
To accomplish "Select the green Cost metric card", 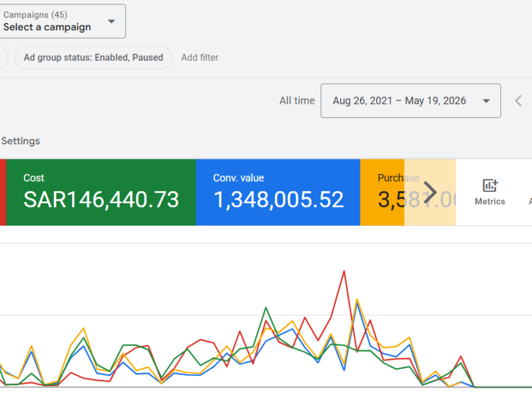I will [101, 193].
